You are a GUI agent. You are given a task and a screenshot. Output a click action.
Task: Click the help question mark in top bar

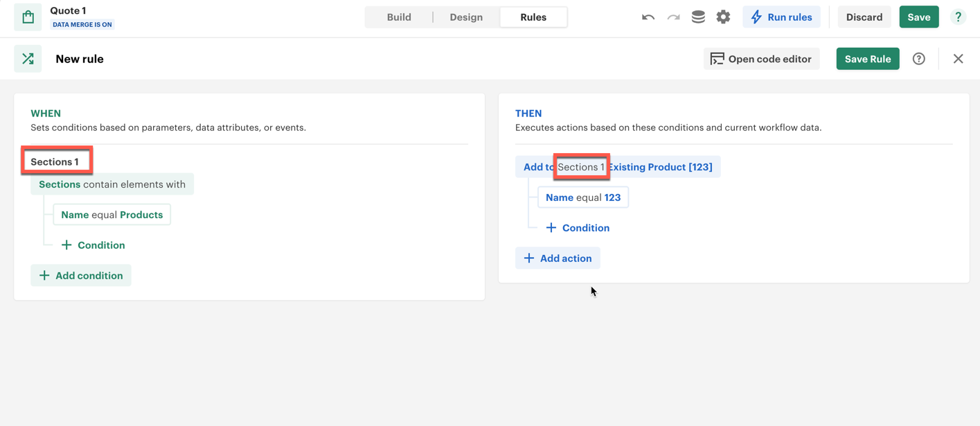point(958,17)
